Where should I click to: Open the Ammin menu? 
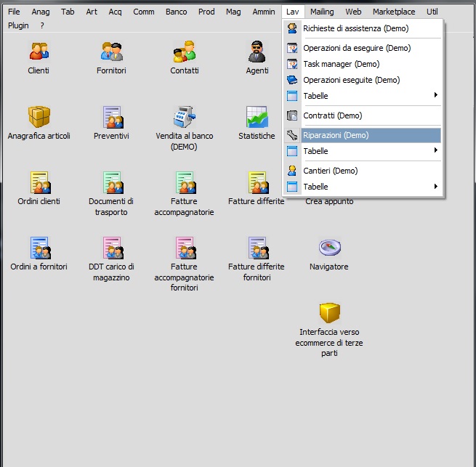264,12
